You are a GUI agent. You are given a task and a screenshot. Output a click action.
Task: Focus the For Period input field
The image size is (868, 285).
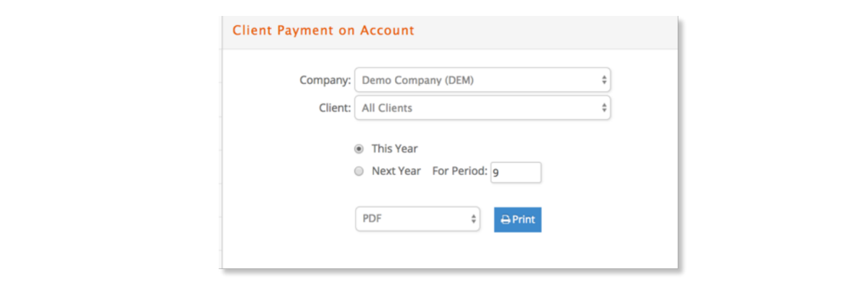(x=516, y=172)
